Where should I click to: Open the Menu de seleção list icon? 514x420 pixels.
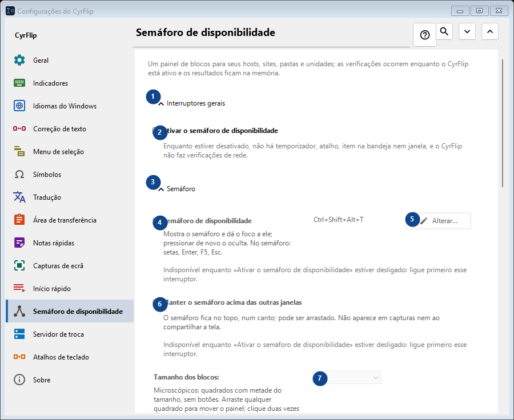click(x=19, y=151)
